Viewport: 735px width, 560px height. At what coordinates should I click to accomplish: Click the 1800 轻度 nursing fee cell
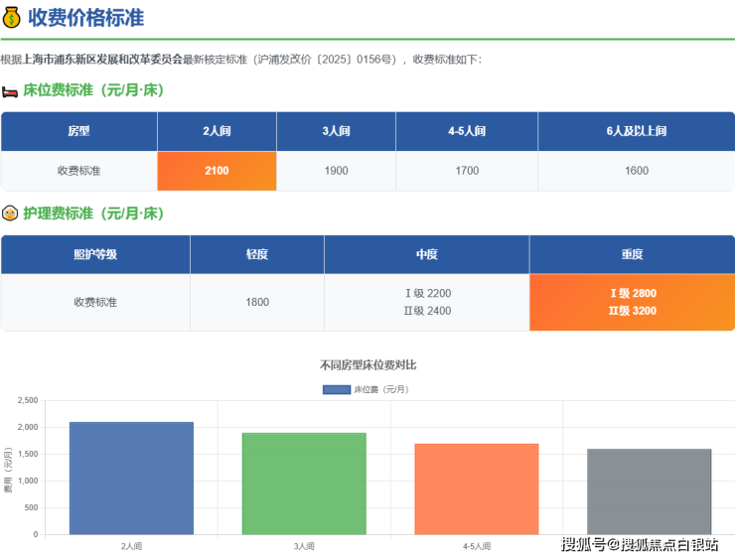tap(256, 302)
